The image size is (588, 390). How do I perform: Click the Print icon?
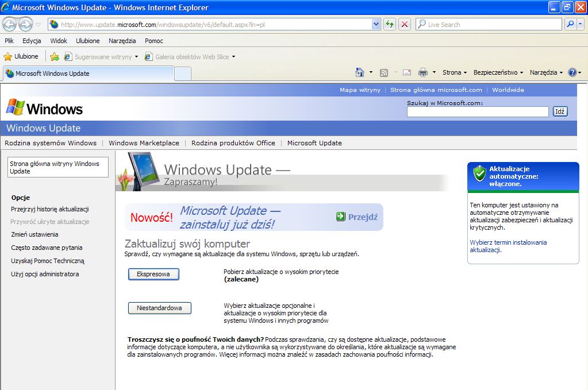click(x=423, y=72)
